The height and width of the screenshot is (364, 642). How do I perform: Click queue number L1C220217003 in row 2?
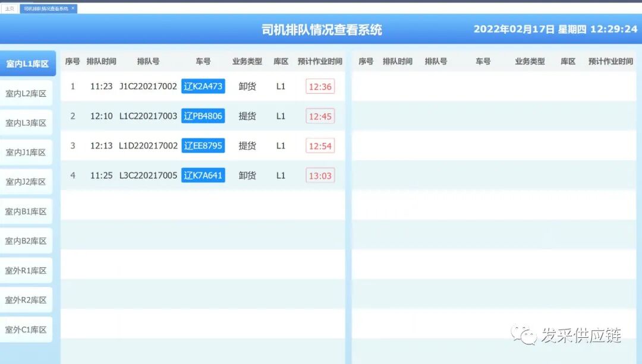pyautogui.click(x=148, y=116)
